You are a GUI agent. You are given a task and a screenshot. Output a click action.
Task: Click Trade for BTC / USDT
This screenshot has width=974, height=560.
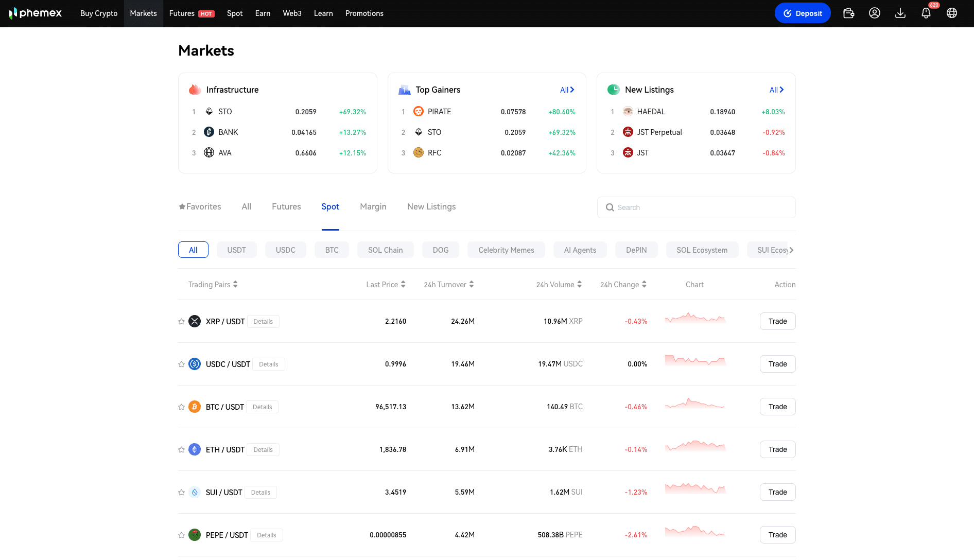(x=777, y=407)
